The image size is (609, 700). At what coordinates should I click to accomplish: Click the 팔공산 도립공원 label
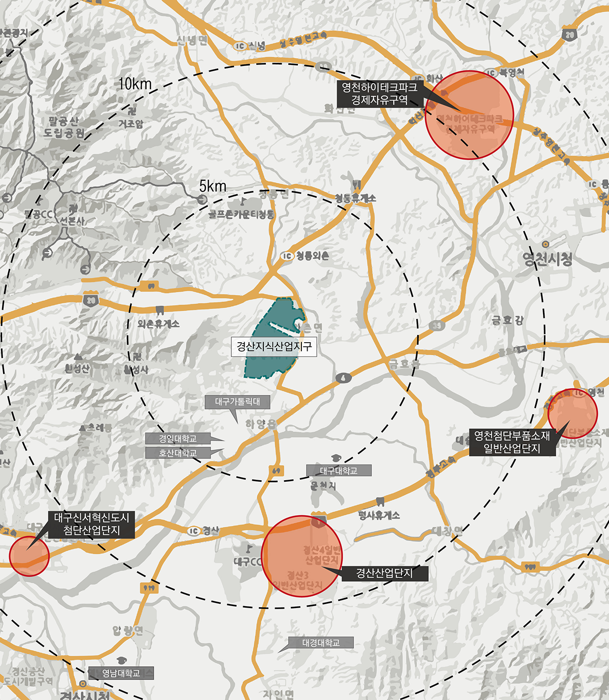(64, 127)
